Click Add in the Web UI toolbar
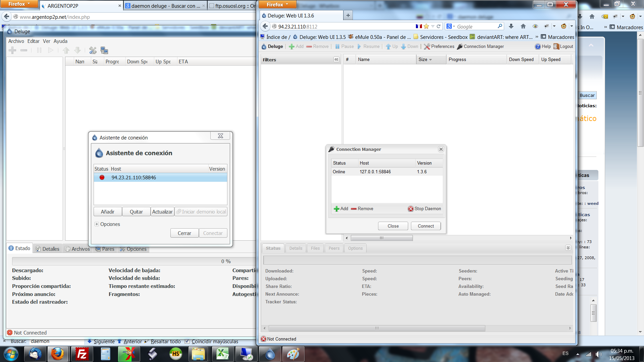Viewport: 644px width, 362px height. (296, 47)
